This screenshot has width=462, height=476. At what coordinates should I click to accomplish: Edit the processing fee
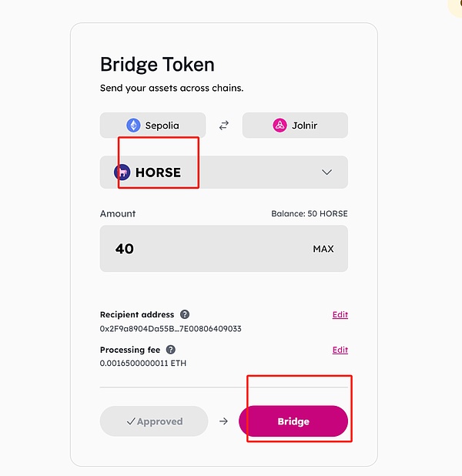pos(340,350)
